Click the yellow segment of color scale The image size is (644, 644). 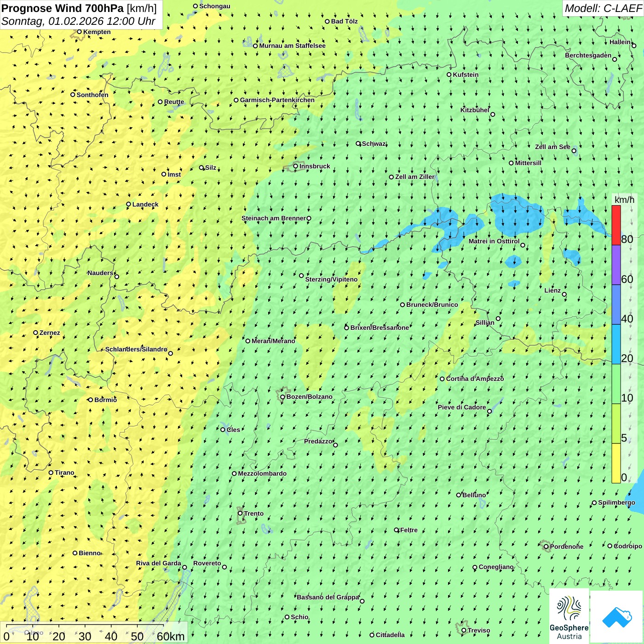coord(616,463)
